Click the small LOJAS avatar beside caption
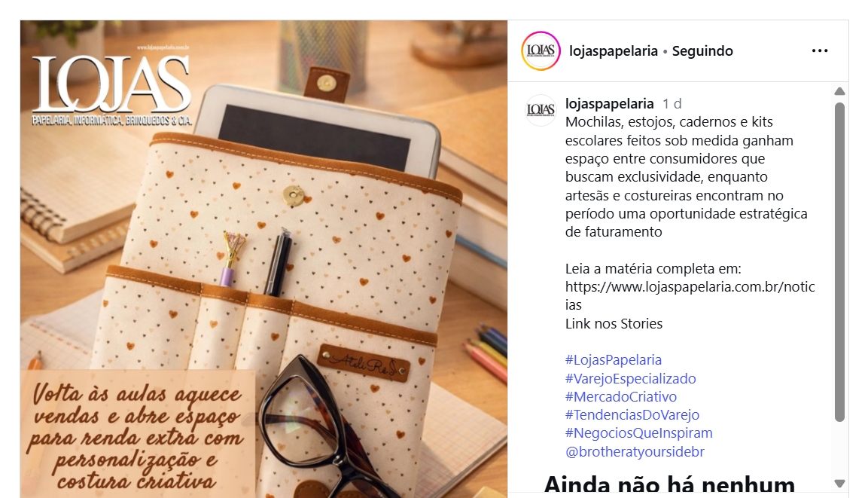This screenshot has width=868, height=498. 541,110
